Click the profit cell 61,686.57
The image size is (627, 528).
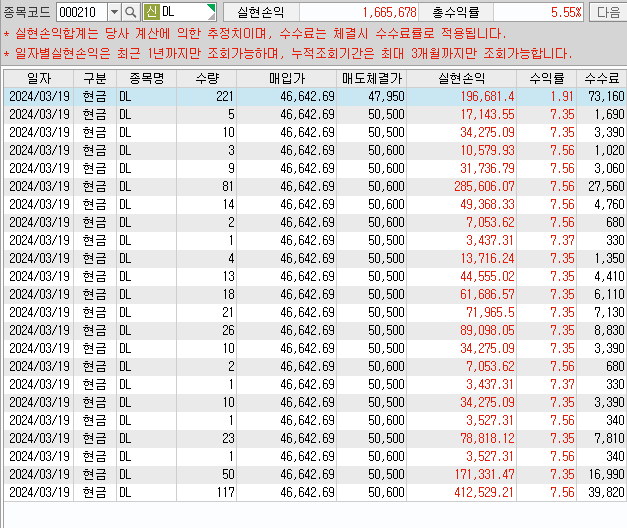coord(461,294)
